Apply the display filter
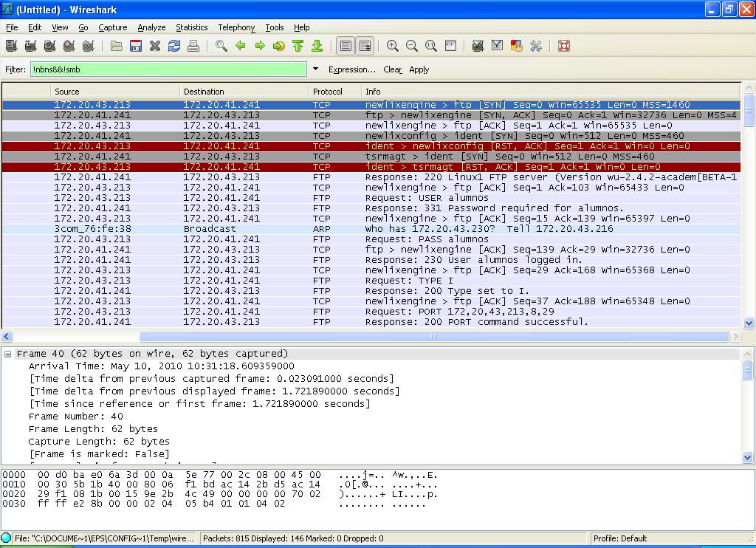Screen dimensions: 756x548 [x=419, y=69]
